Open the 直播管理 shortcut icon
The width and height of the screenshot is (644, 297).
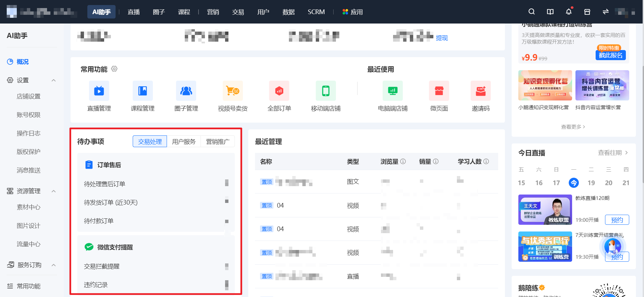[x=99, y=91]
